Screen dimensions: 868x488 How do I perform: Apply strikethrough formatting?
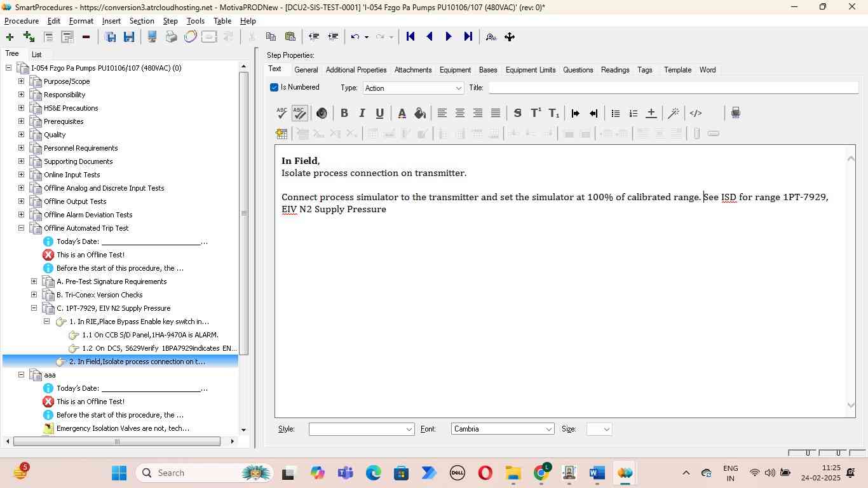(517, 113)
